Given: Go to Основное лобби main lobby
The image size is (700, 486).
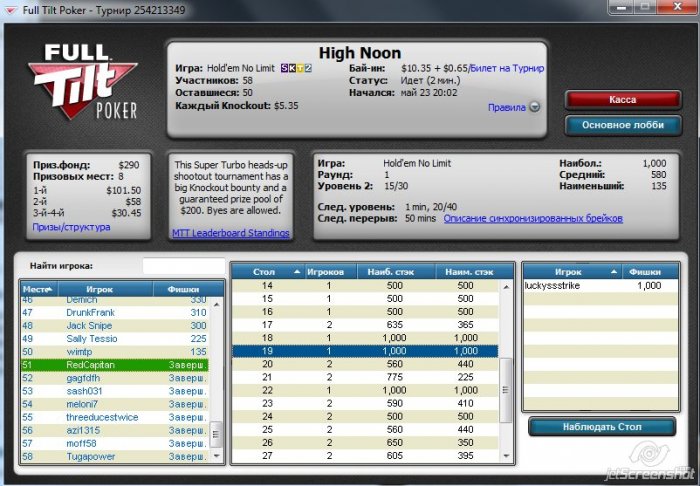Looking at the screenshot, I should [623, 125].
